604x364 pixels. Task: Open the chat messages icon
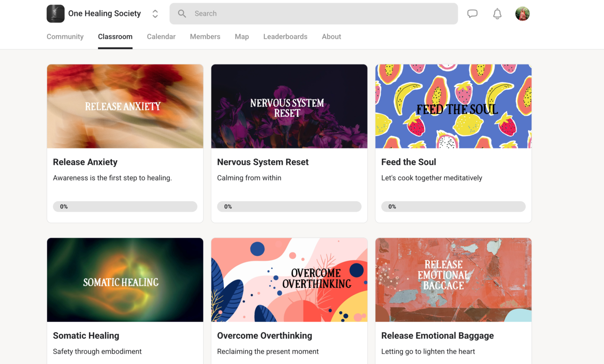472,13
